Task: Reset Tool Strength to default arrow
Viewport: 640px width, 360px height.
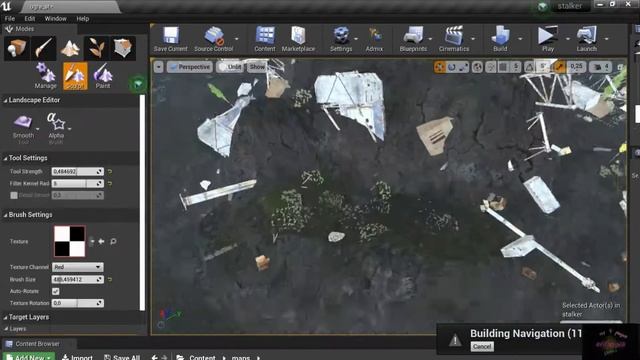Action: pyautogui.click(x=110, y=172)
